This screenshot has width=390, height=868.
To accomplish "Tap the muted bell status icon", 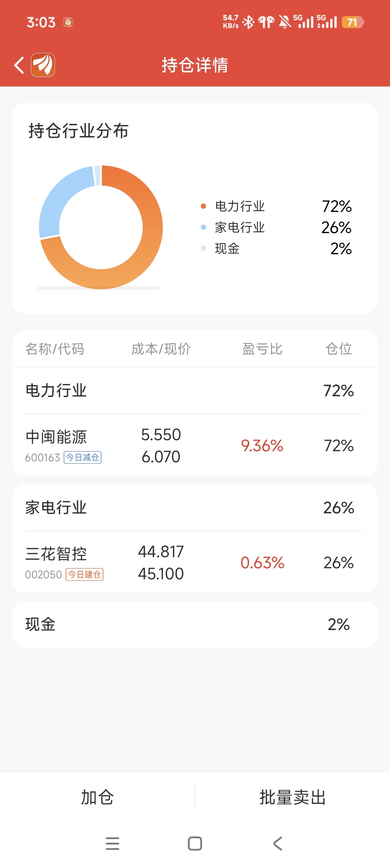I will point(285,22).
